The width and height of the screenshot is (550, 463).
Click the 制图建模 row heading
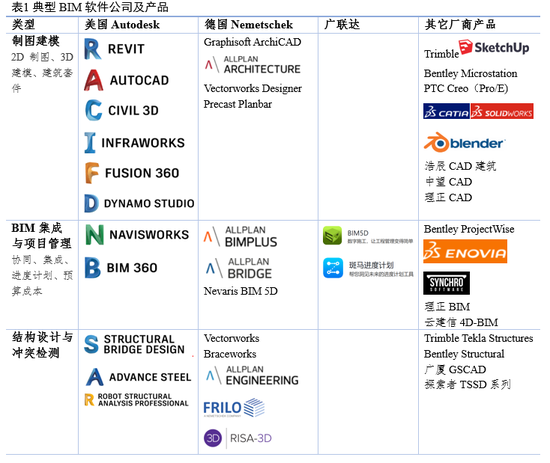(36, 41)
